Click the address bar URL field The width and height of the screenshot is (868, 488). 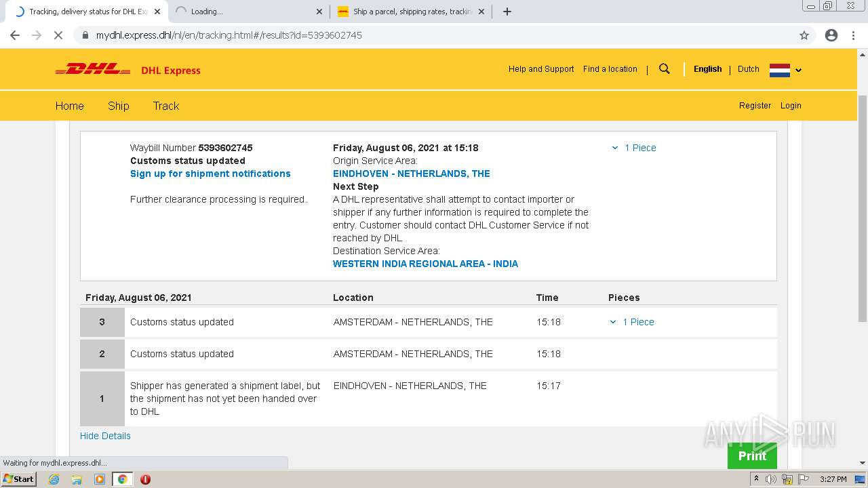pyautogui.click(x=444, y=35)
